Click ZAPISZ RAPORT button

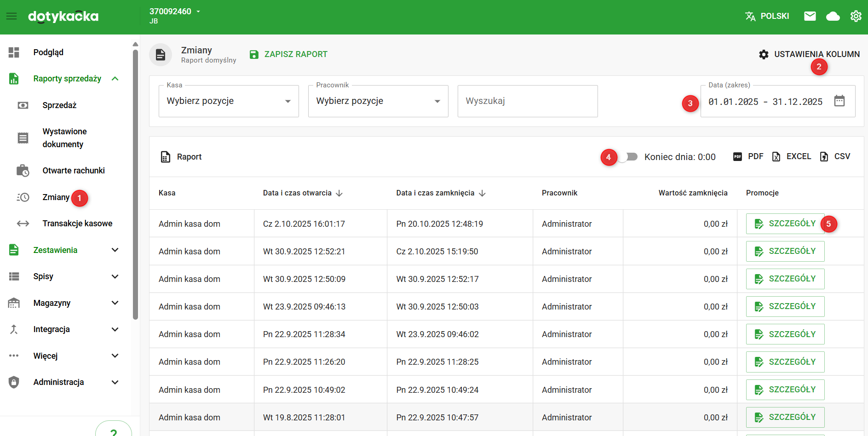pyautogui.click(x=288, y=54)
